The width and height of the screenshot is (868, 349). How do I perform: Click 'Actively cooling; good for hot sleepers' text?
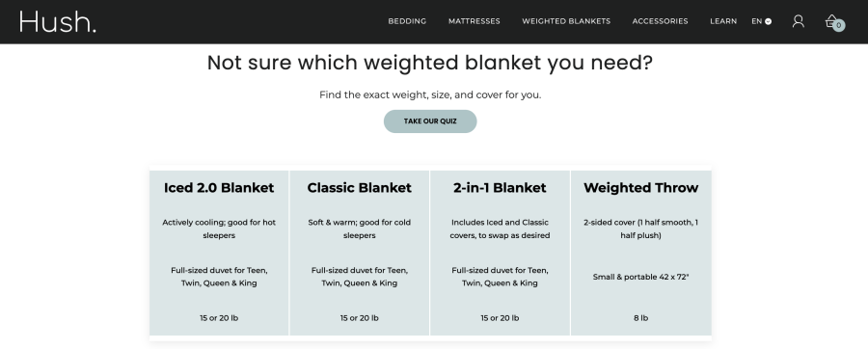click(219, 229)
